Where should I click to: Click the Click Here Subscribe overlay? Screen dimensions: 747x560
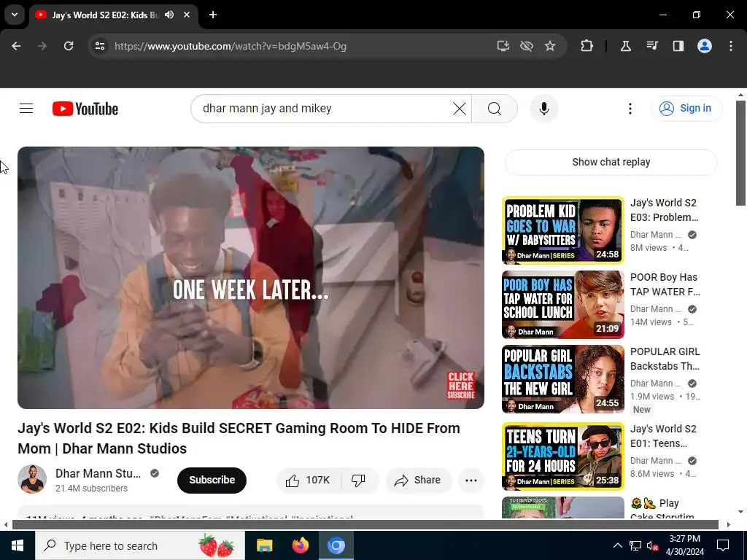461,385
